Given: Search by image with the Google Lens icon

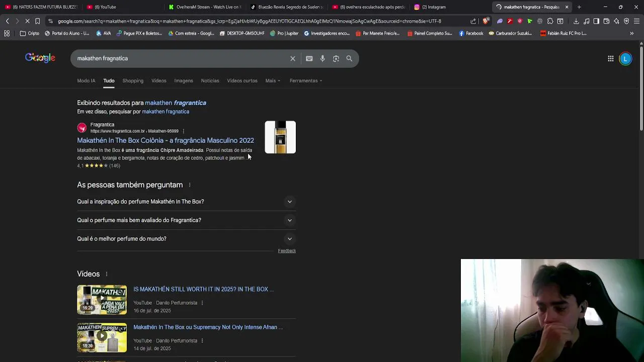Looking at the screenshot, I should [336, 58].
